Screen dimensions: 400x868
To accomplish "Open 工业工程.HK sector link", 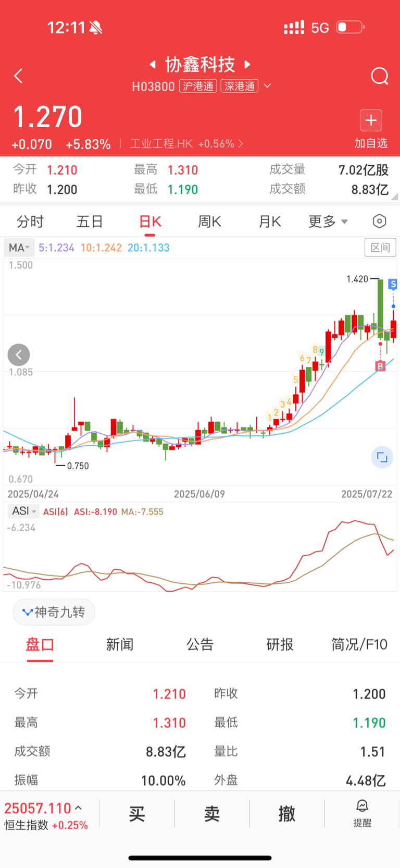I will (x=186, y=144).
